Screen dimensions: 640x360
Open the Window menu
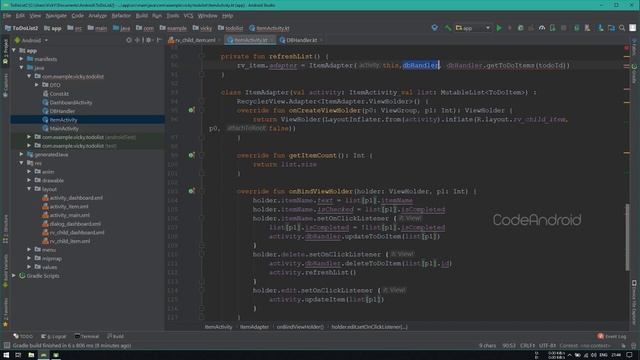tap(207, 16)
